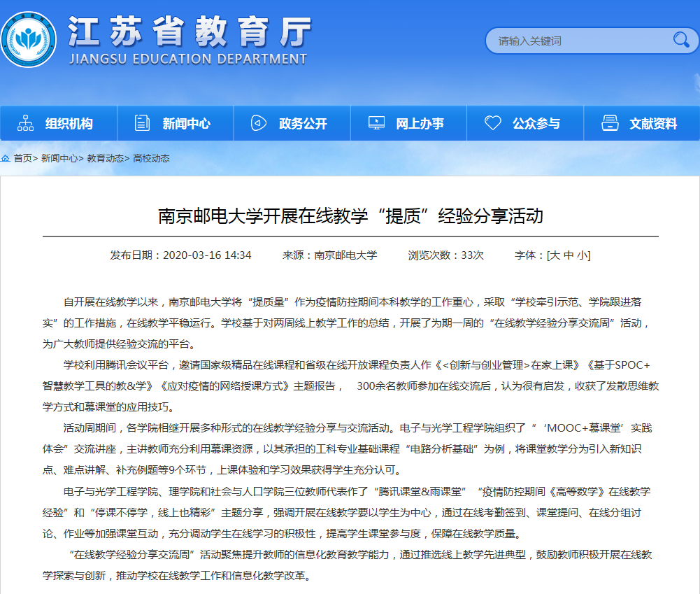Go to 首页 via breadcrumb link
This screenshot has height=594, width=700.
pos(23,159)
